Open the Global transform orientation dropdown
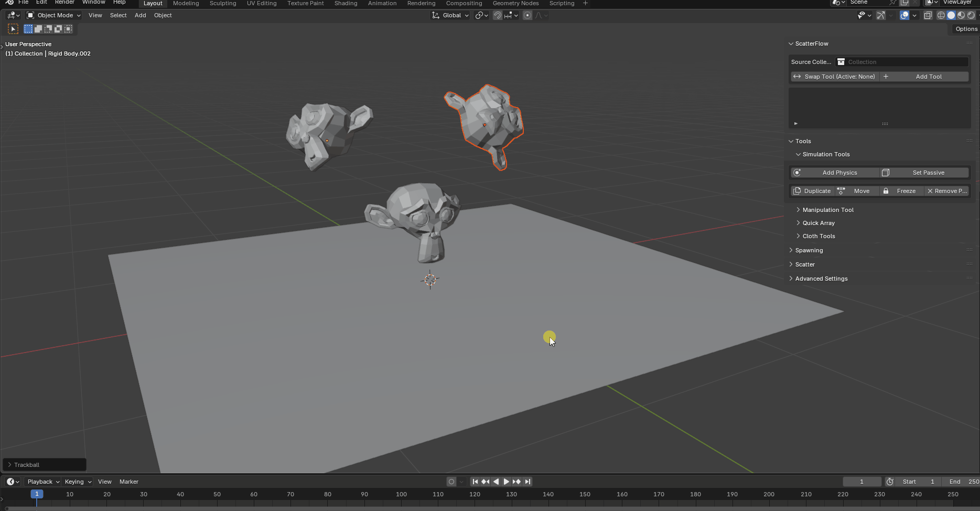Image resolution: width=980 pixels, height=511 pixels. [x=450, y=15]
